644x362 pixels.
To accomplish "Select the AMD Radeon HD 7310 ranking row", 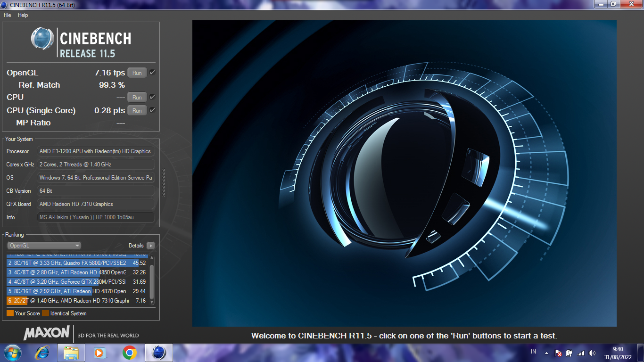I will (77, 301).
